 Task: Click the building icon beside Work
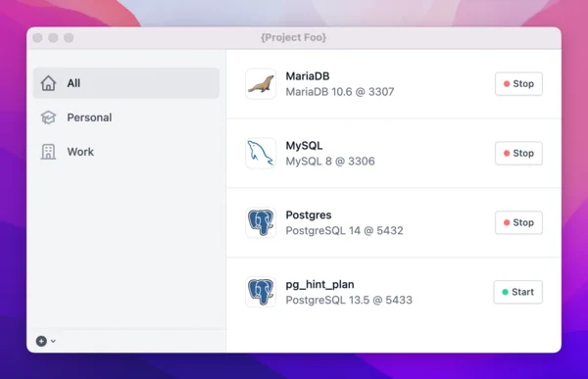click(x=48, y=152)
